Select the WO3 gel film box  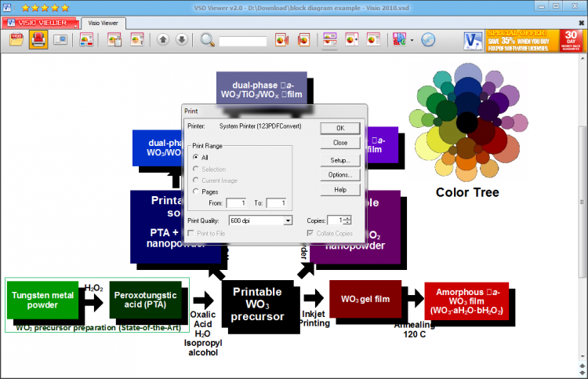pos(365,299)
